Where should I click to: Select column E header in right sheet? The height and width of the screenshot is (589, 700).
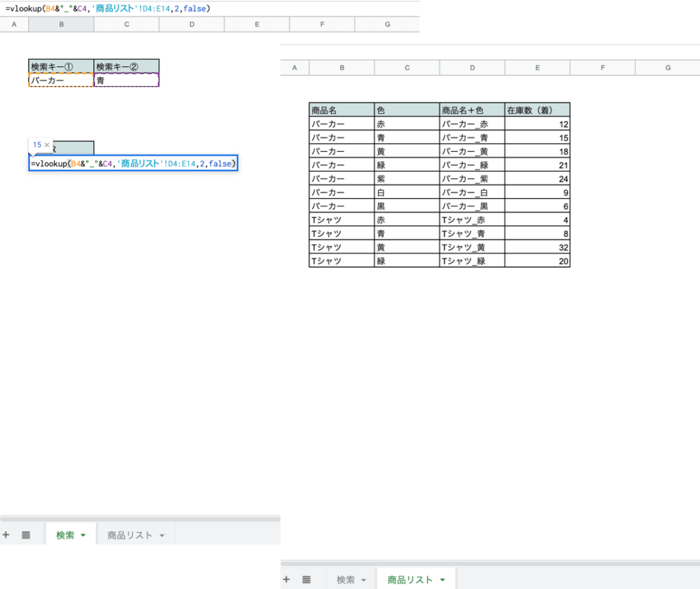pos(537,68)
